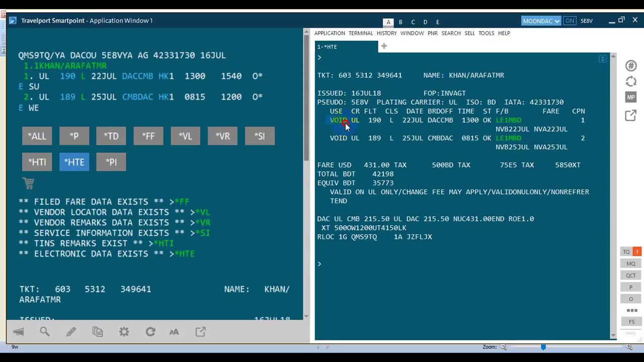This screenshot has width=644, height=362.
Task: Switch to window B
Action: point(400,22)
